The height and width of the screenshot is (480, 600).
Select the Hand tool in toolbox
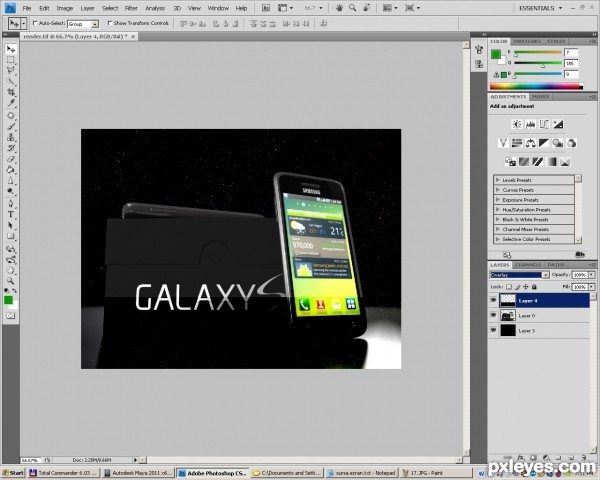pos(11,270)
